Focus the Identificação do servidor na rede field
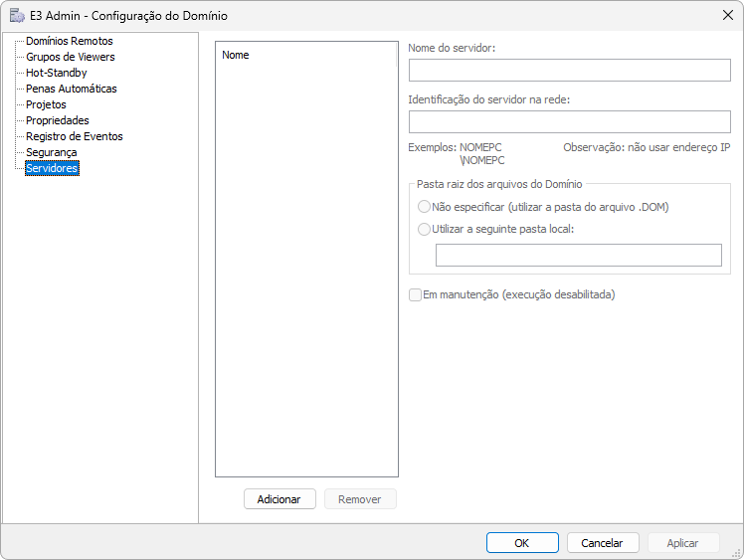This screenshot has height=560, width=744. [569, 122]
